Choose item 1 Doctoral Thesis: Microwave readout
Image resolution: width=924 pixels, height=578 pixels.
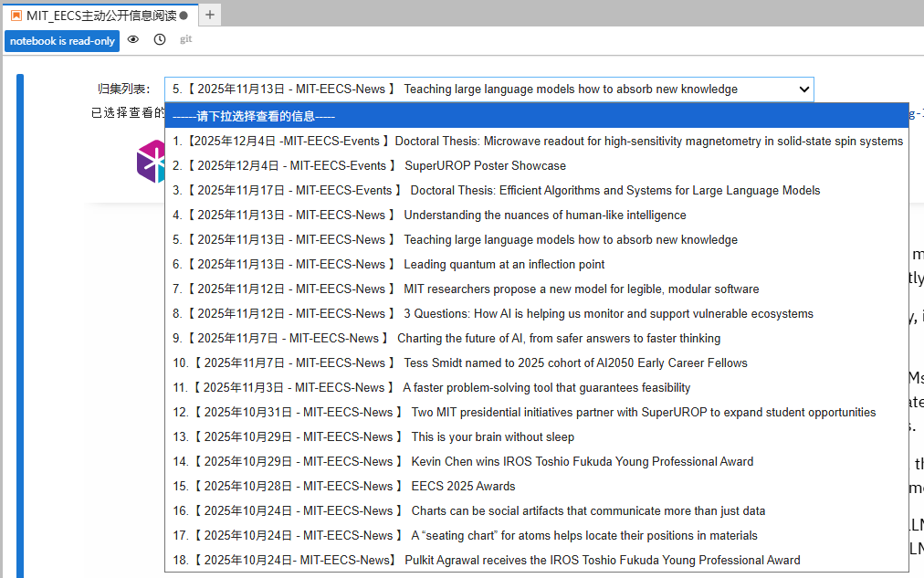(537, 141)
